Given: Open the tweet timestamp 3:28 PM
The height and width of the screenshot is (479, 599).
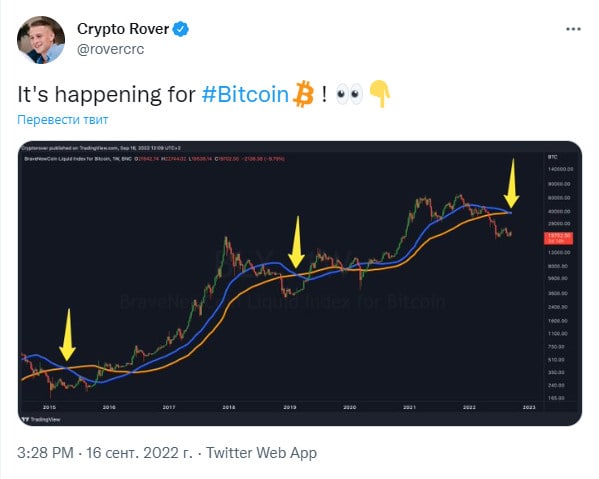Looking at the screenshot, I should tap(45, 453).
